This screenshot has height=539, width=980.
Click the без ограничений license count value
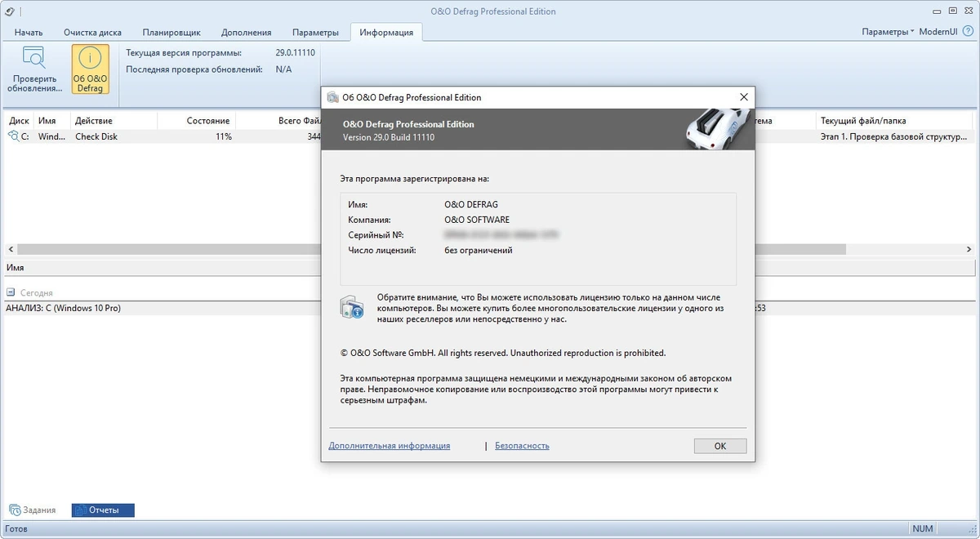[479, 250]
